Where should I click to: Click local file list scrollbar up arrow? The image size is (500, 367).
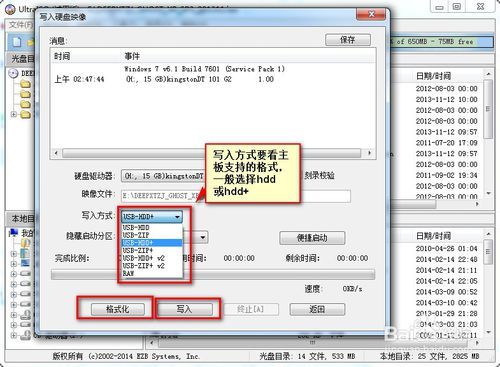[488, 234]
